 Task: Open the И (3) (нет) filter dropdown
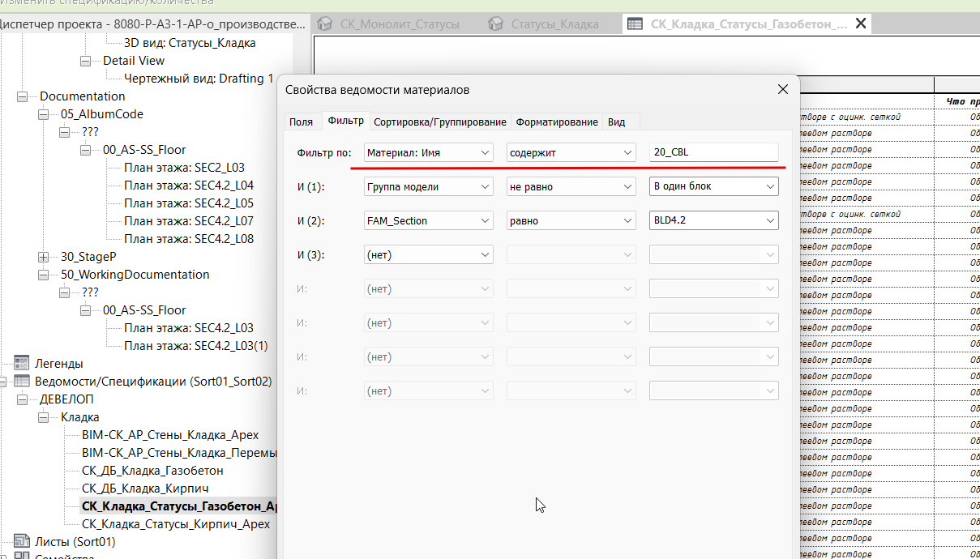pyautogui.click(x=429, y=254)
